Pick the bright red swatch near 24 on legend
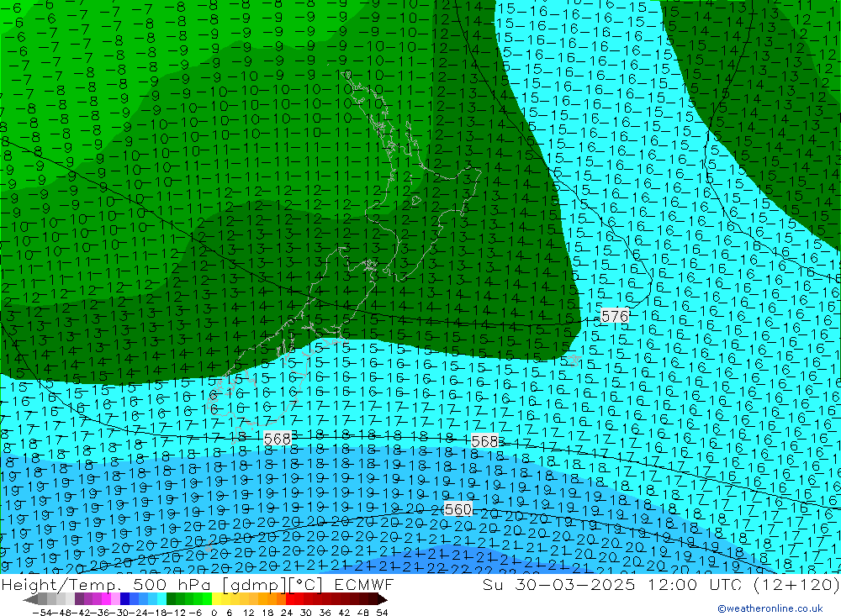This screenshot has height=616, width=841. coord(291,599)
